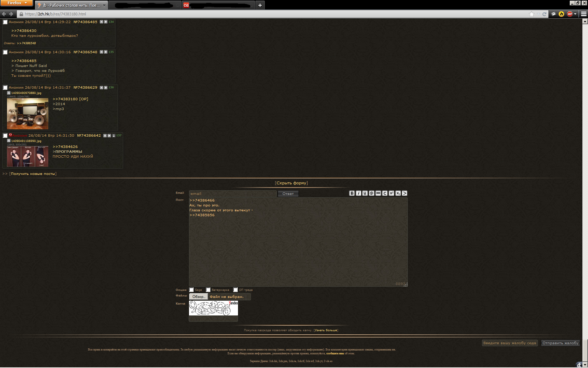Open the 'Узнать больше' passcode link
Viewport: 588px width, 368px height.
326,330
